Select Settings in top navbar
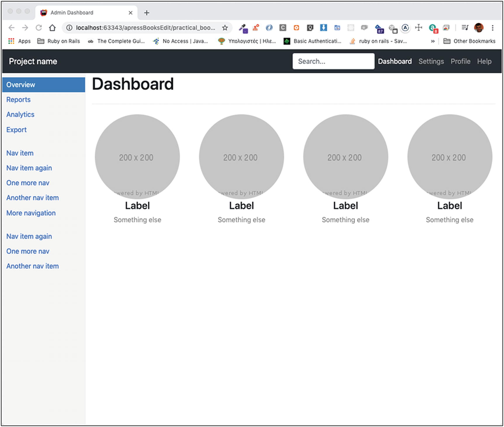The width and height of the screenshot is (504, 427). [431, 61]
